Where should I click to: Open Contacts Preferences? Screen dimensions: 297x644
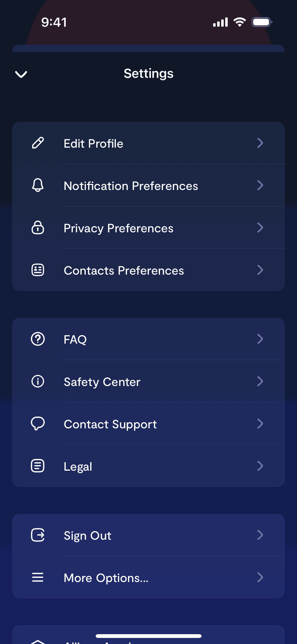coord(124,271)
